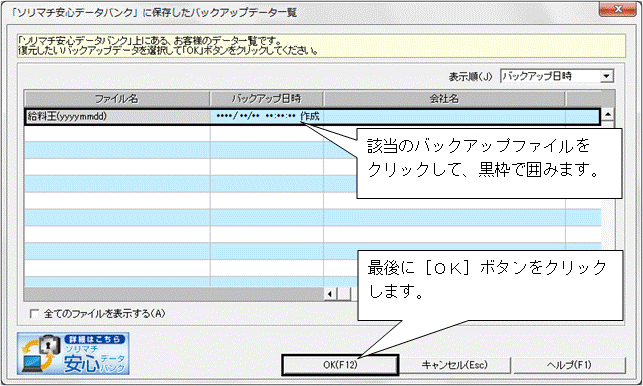This screenshot has height=386, width=643.
Task: Sort by 会社名 column header
Action: point(444,99)
